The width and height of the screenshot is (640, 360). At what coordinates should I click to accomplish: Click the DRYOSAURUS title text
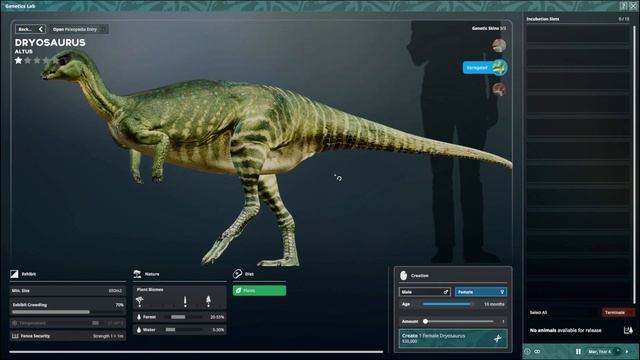[x=50, y=42]
